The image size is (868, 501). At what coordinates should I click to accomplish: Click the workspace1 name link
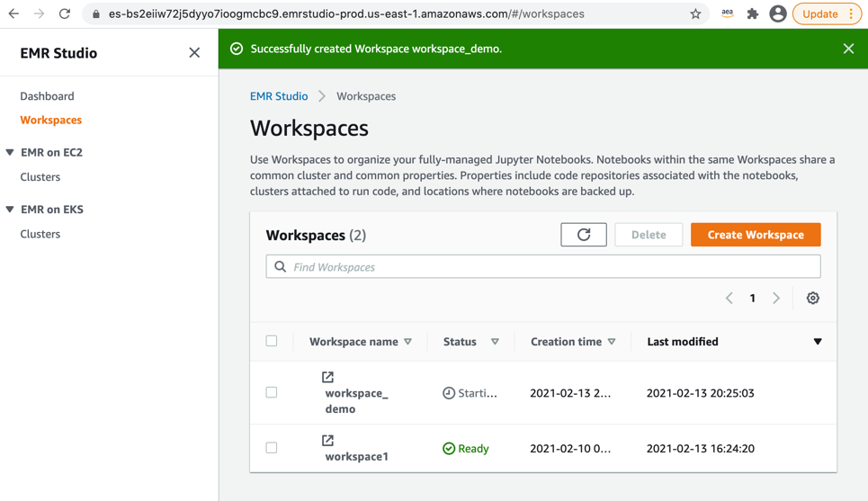pyautogui.click(x=356, y=457)
